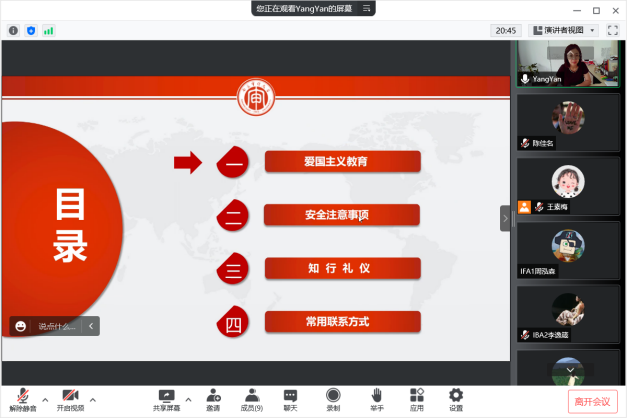Open the Chat (聊天) panel
Screen dimensions: 627x418
pos(290,397)
